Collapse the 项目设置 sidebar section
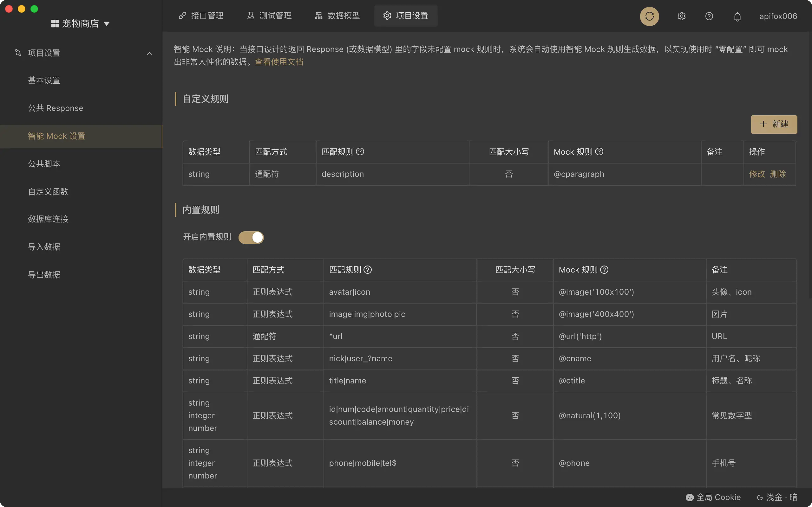This screenshot has height=507, width=812. (149, 53)
